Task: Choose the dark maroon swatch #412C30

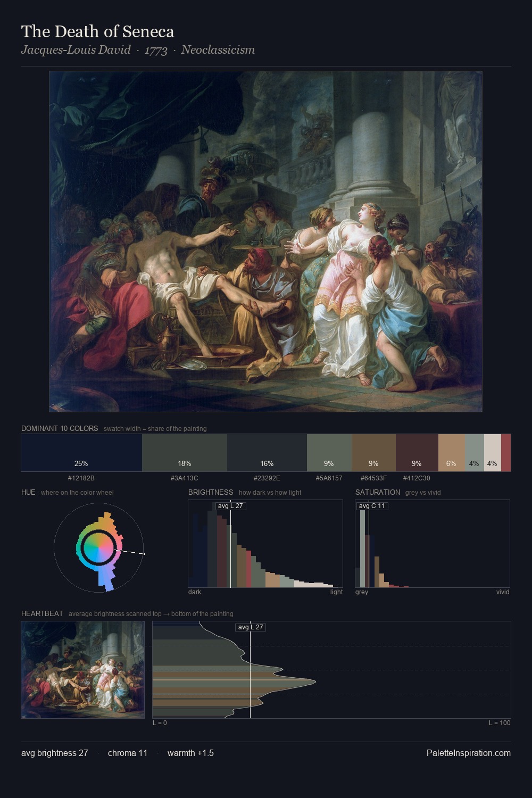Action: click(x=417, y=453)
